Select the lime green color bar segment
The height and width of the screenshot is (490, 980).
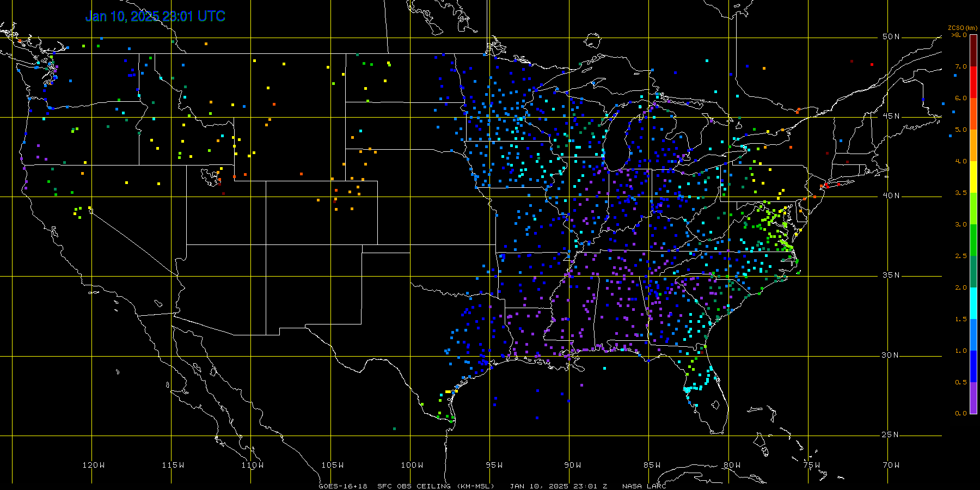(x=973, y=209)
